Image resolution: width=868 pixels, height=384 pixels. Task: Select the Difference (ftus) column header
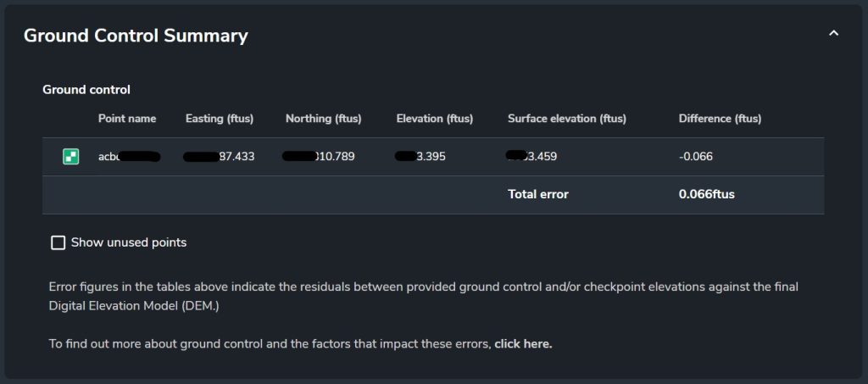[720, 119]
